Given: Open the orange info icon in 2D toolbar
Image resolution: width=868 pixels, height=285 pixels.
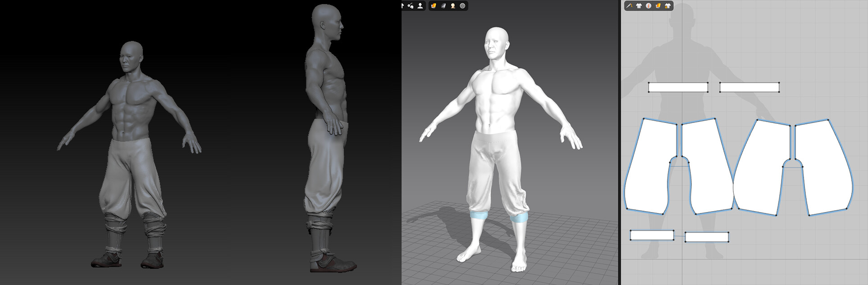Looking at the screenshot, I should (x=649, y=6).
